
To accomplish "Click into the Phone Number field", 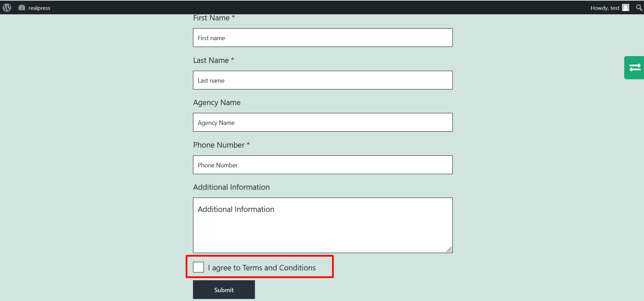I will tap(323, 165).
